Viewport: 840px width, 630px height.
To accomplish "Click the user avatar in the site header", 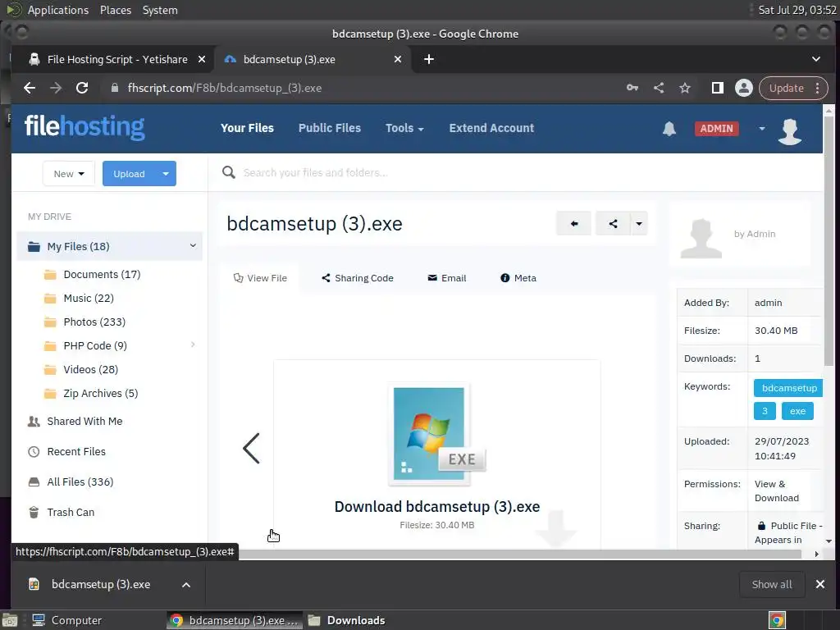I will pos(790,130).
